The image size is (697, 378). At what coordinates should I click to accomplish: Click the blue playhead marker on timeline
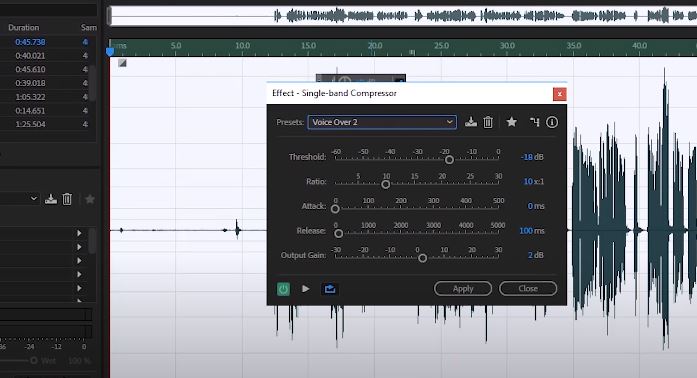click(x=110, y=52)
